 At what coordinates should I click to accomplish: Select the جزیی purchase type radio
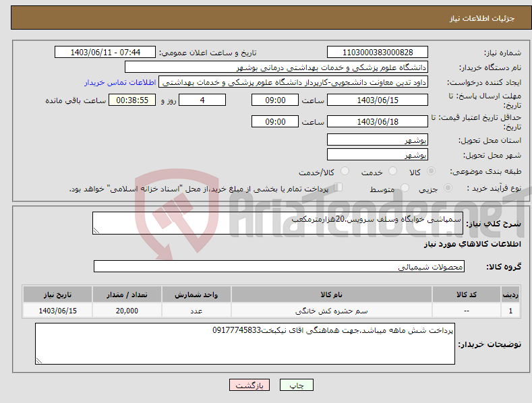448,188
